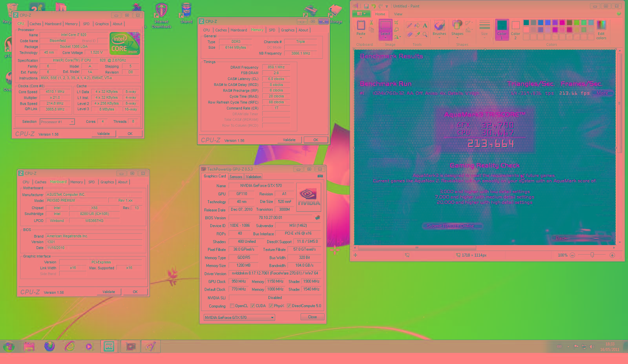The image size is (628, 364).
Task: Toggle the PhysX checkbox in GPU-Z
Action: (271, 306)
